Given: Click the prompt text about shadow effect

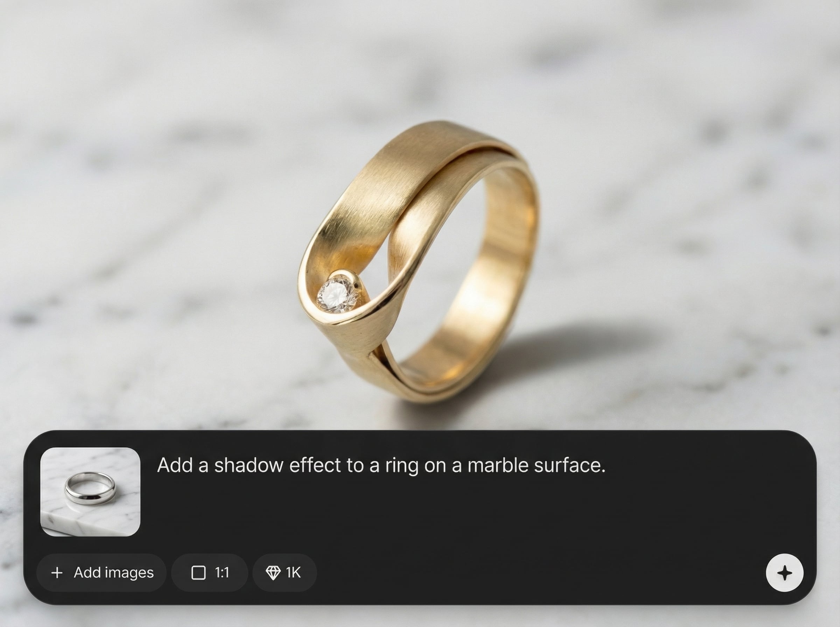Looking at the screenshot, I should (381, 465).
